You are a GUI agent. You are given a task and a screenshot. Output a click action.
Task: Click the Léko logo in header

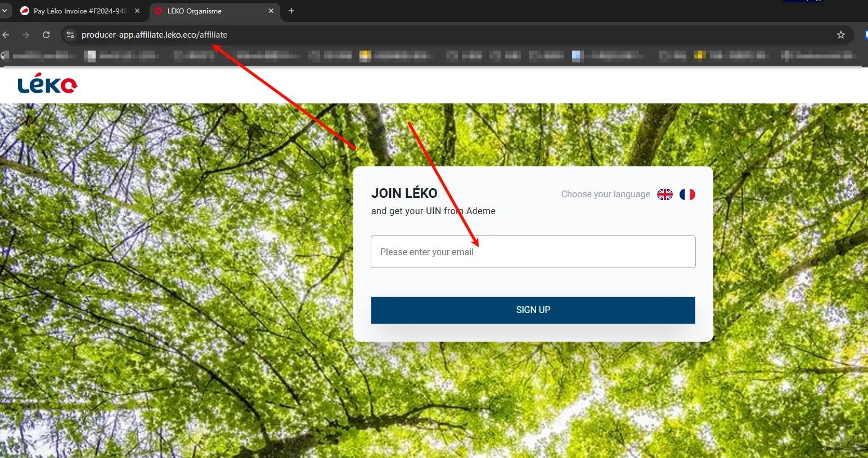47,85
